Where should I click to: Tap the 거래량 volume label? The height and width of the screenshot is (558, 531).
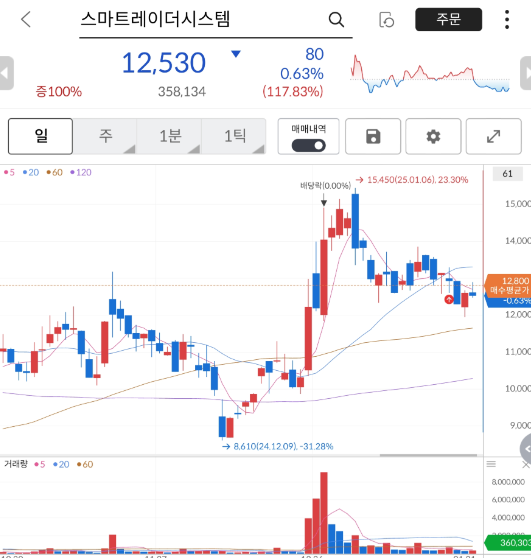[16, 464]
